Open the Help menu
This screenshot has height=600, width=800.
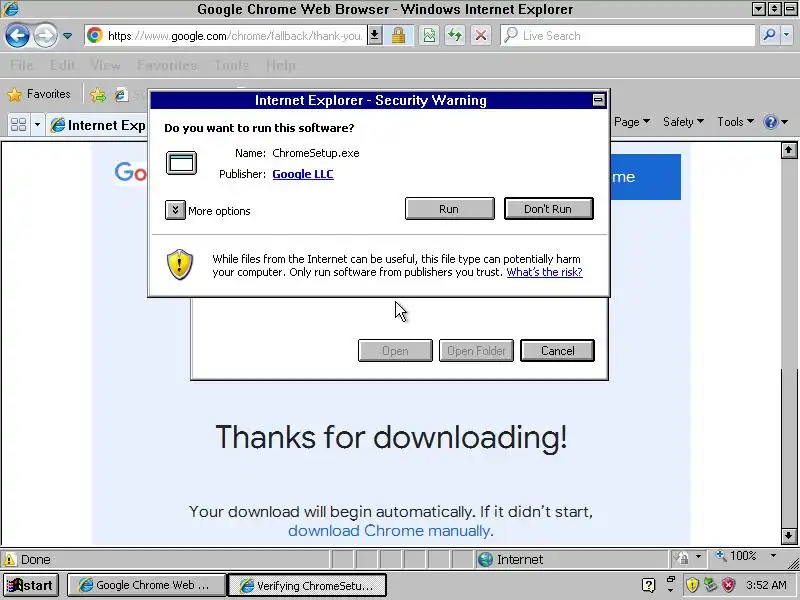pyautogui.click(x=281, y=65)
